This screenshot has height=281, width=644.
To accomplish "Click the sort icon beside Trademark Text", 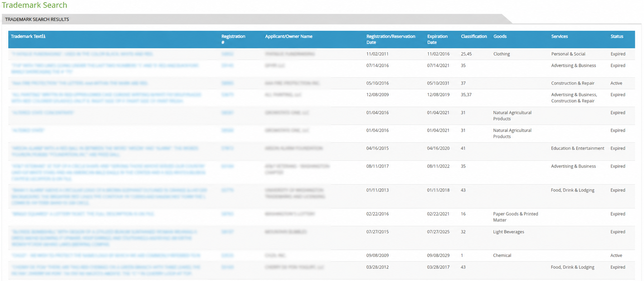I will pyautogui.click(x=44, y=36).
